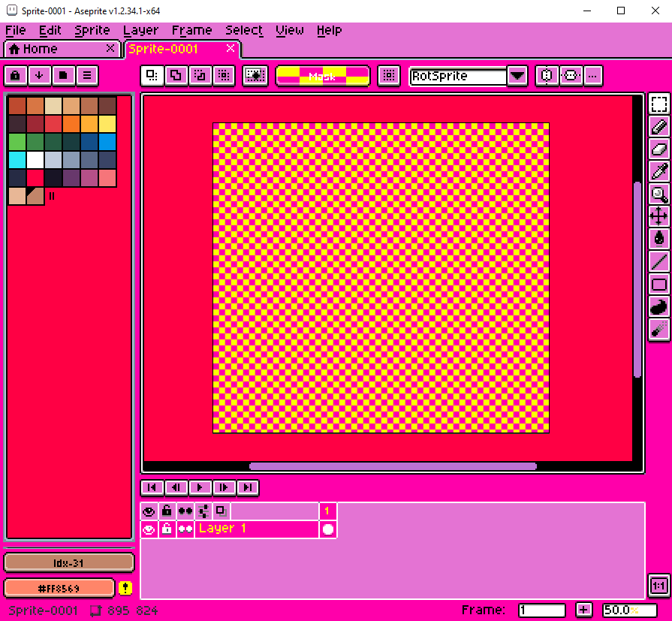Select the Move tool

pos(658,216)
